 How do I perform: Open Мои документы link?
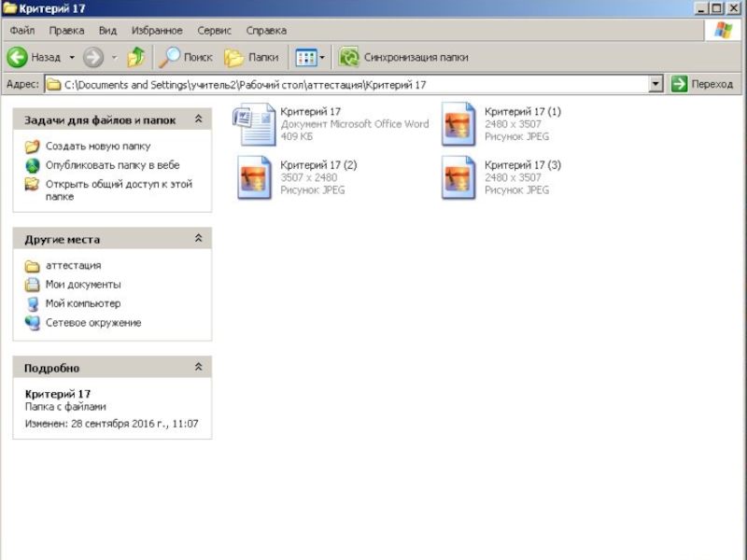coord(83,285)
